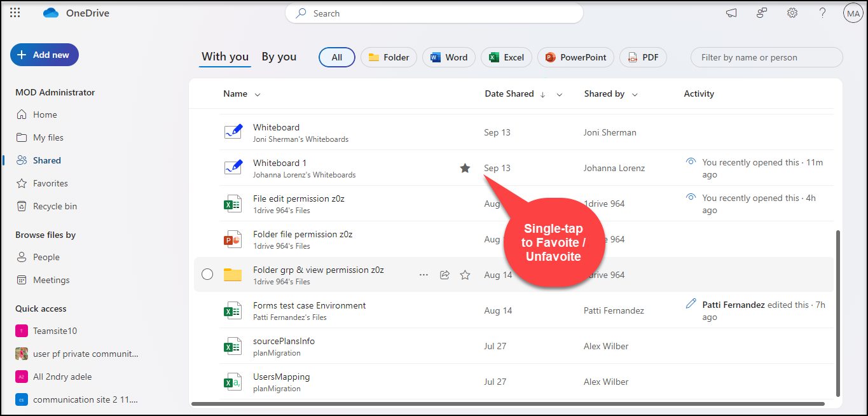Open the Forms test case Environment file
868x416 pixels.
309,305
